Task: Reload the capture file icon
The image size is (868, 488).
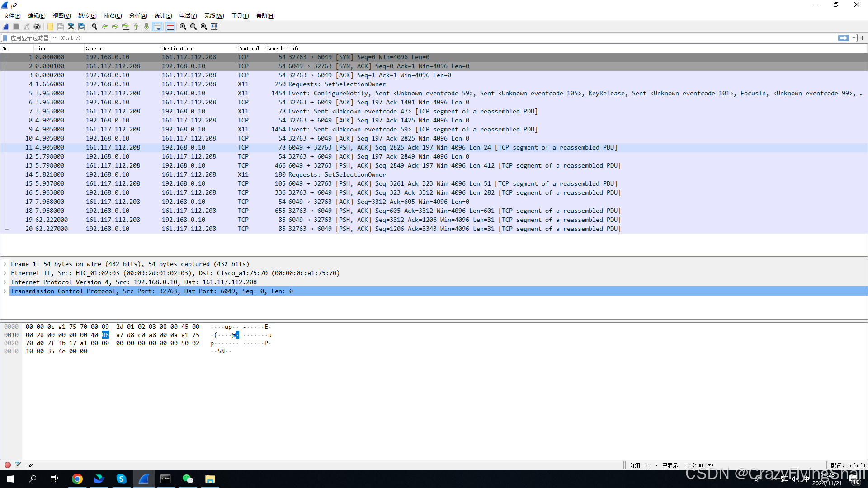Action: [x=81, y=27]
